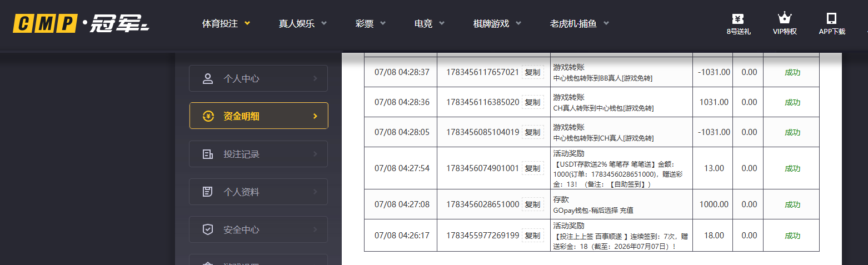Click the VIP特权 label
The image size is (868, 265).
click(x=785, y=32)
